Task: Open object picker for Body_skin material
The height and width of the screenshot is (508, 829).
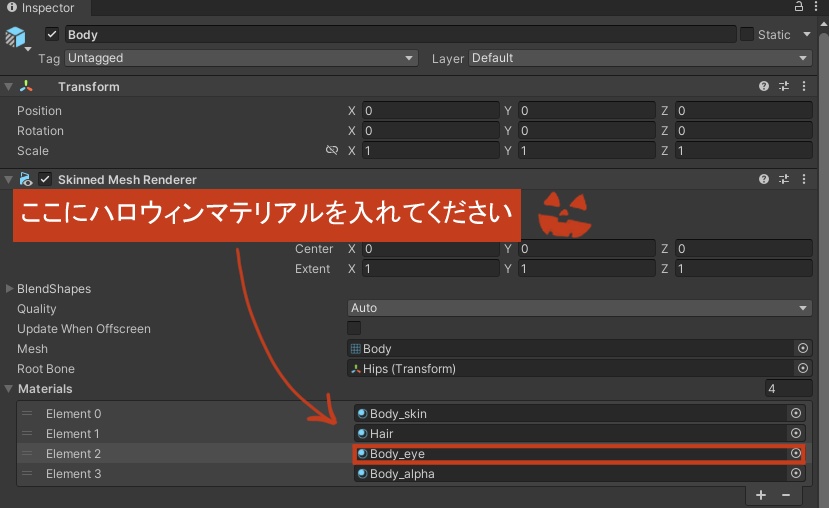Action: pyautogui.click(x=796, y=413)
